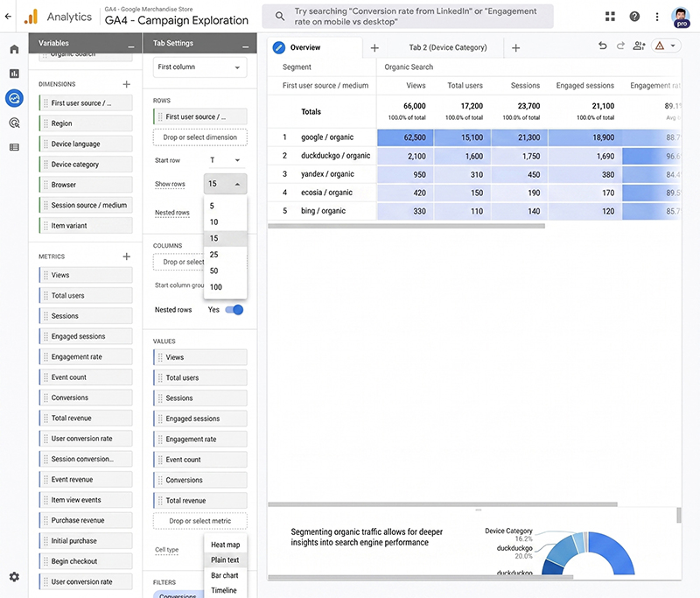Click the Help question mark icon
700x598 pixels.
coord(633,17)
